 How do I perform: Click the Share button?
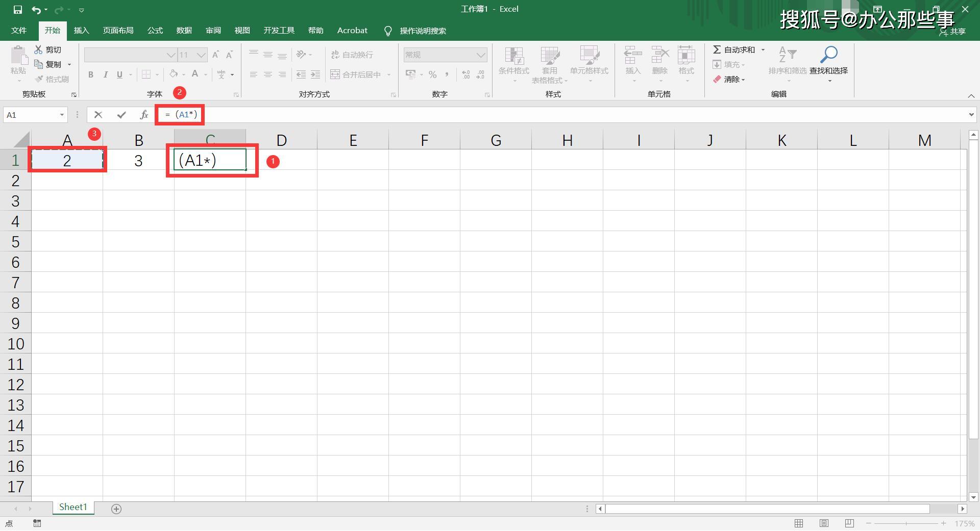point(952,32)
